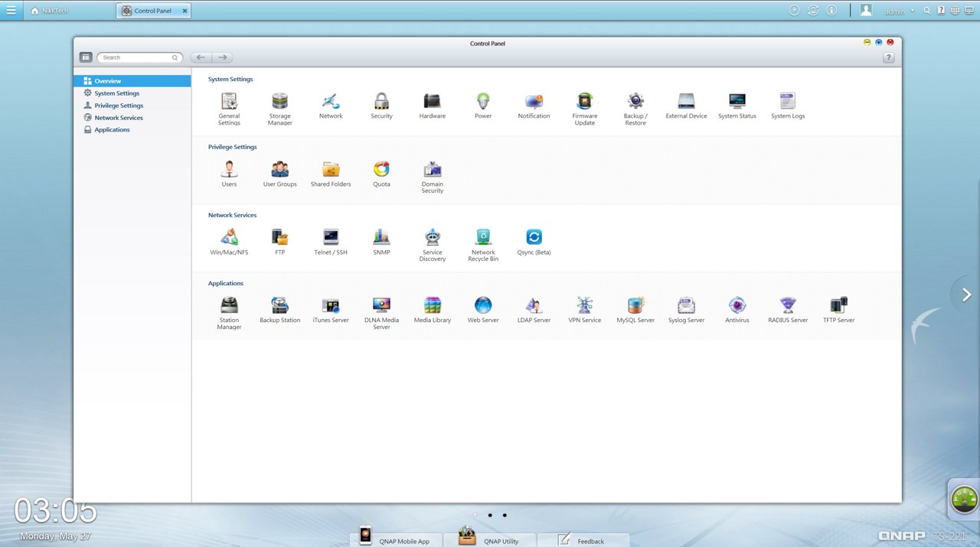Open the Users icon
Image resolution: width=980 pixels, height=547 pixels.
coord(229,173)
